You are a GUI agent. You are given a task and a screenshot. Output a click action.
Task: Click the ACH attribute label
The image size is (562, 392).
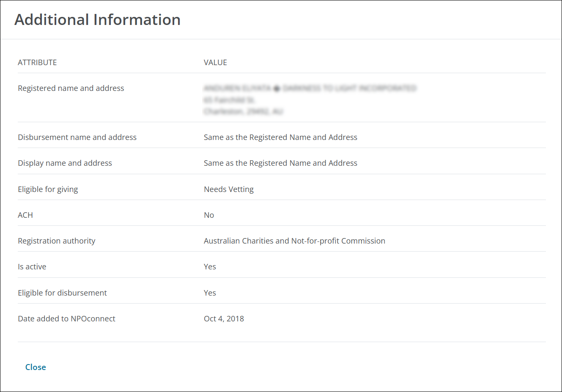(25, 215)
